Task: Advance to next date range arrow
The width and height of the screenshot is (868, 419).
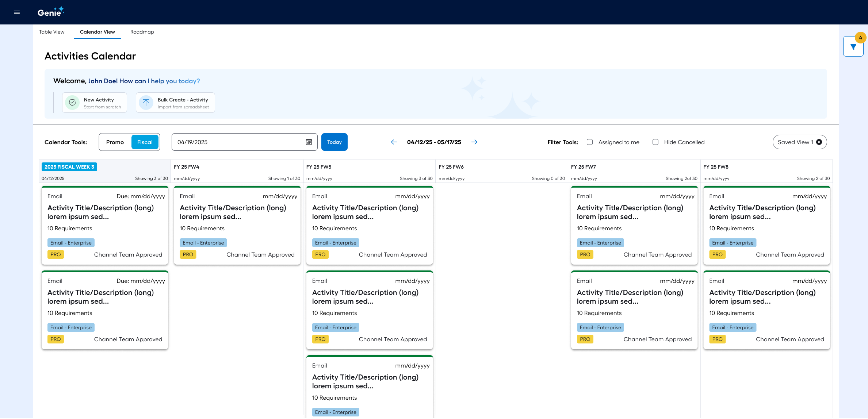Action: point(474,142)
